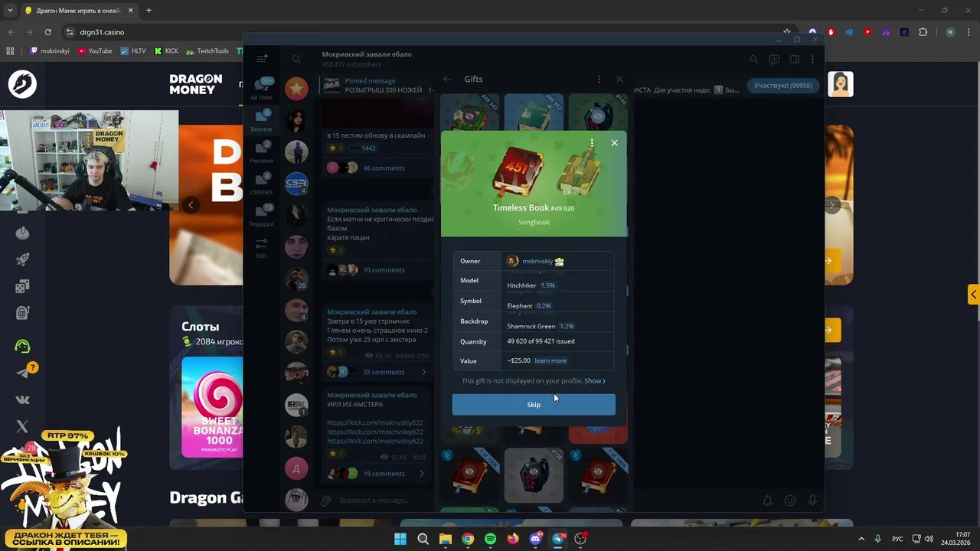This screenshot has height=551, width=980.
Task: Open rocket game in casino sidebar
Action: [x=22, y=260]
